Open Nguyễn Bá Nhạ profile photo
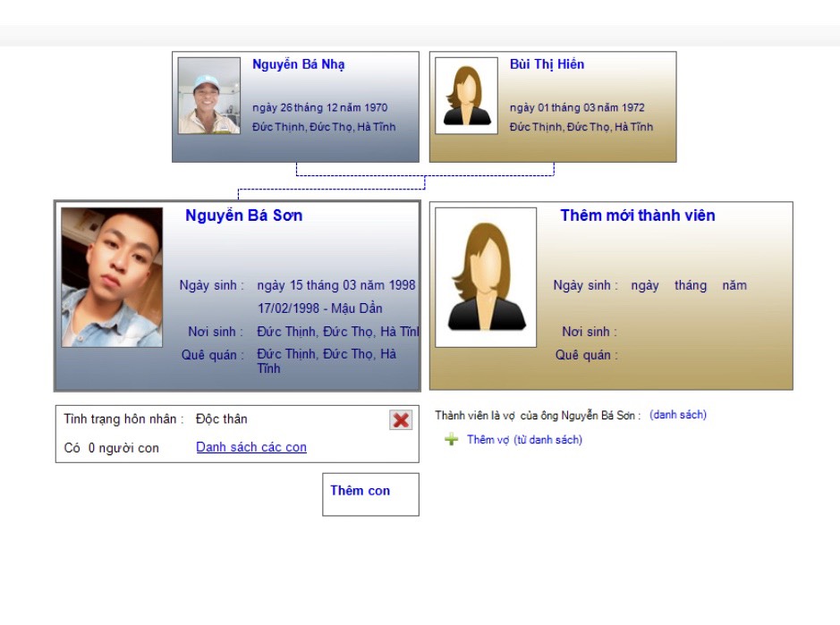This screenshot has width=840, height=625. 209,96
